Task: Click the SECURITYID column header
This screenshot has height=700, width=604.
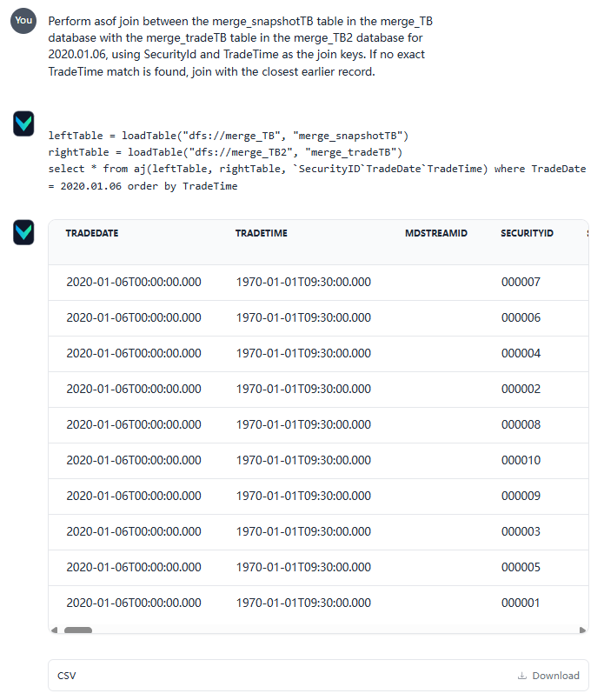Action: click(x=527, y=233)
